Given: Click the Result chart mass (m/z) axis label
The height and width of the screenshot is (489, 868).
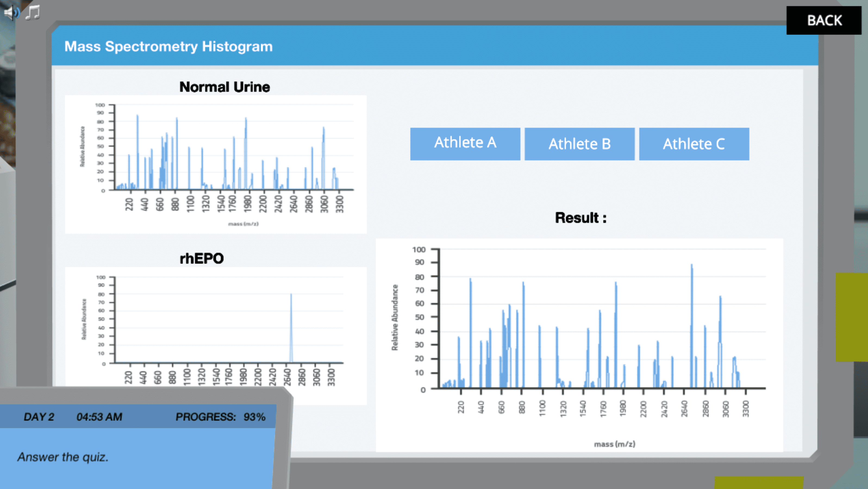Looking at the screenshot, I should (x=614, y=444).
